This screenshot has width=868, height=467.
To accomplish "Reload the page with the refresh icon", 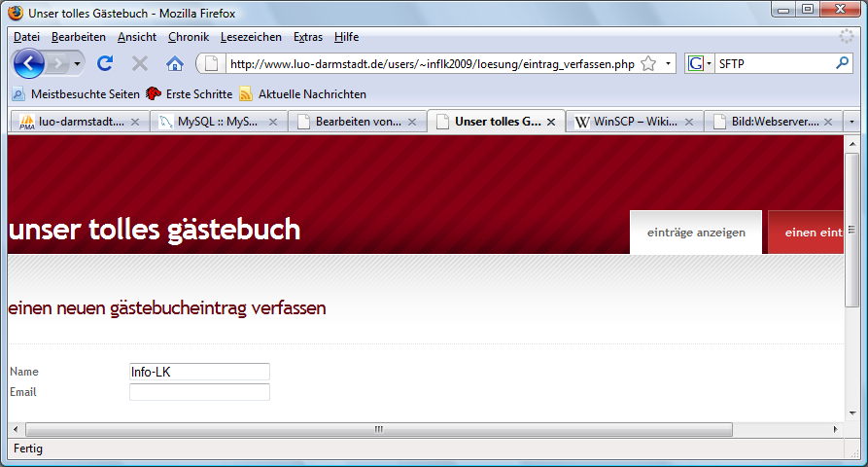I will pyautogui.click(x=105, y=63).
